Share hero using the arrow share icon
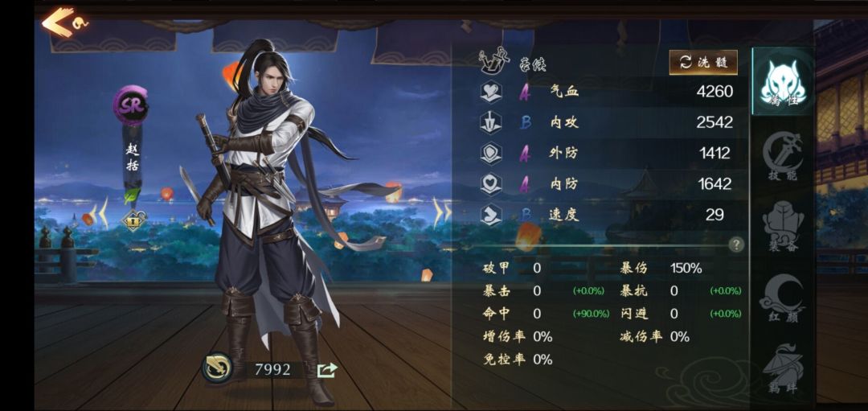 coord(327,369)
